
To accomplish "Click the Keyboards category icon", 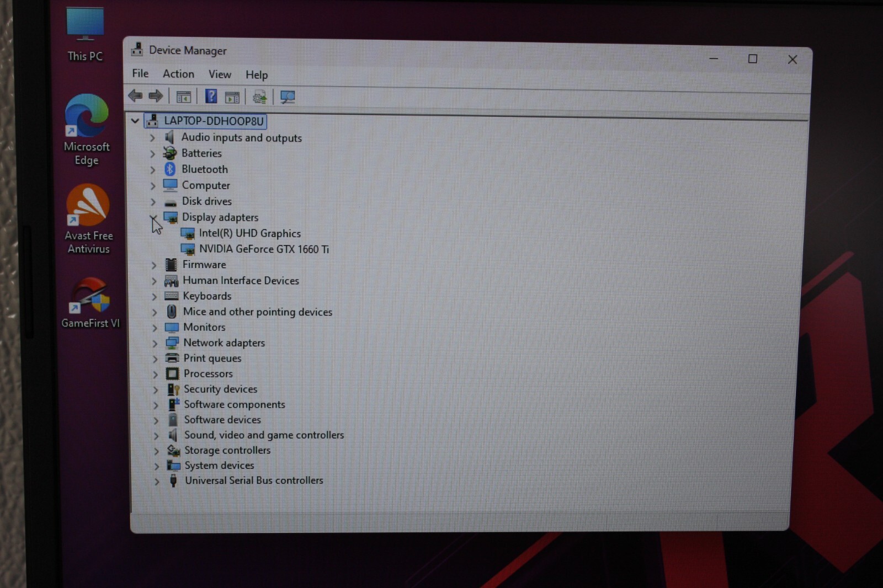I will [172, 296].
